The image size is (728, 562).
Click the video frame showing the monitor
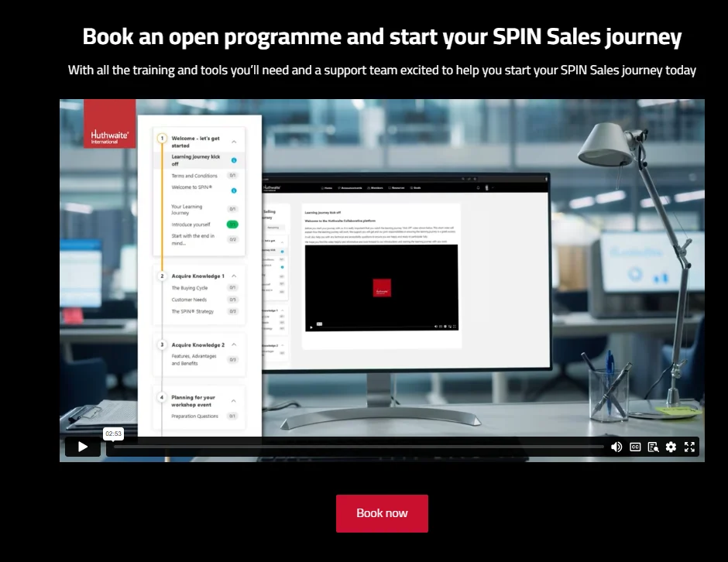[382, 280]
